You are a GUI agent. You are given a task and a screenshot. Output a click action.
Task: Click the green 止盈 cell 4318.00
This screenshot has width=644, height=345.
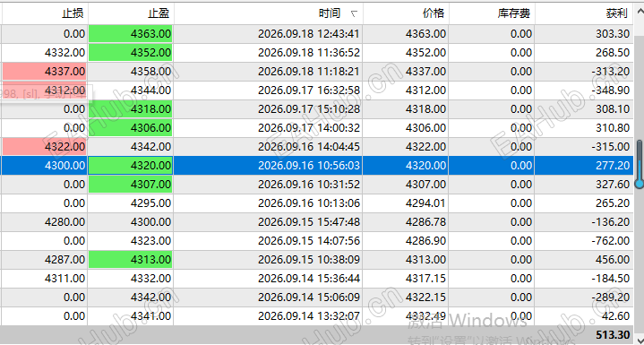(131, 109)
